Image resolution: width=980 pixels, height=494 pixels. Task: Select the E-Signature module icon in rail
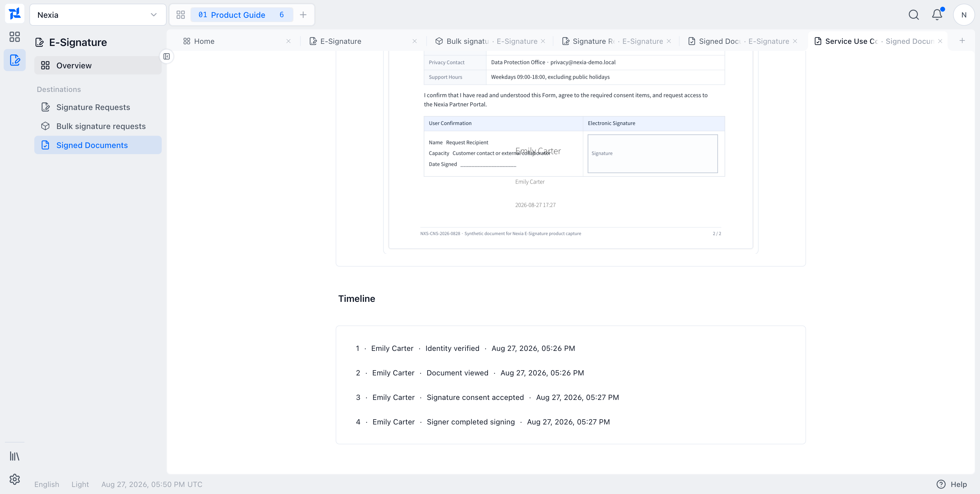[x=14, y=60]
